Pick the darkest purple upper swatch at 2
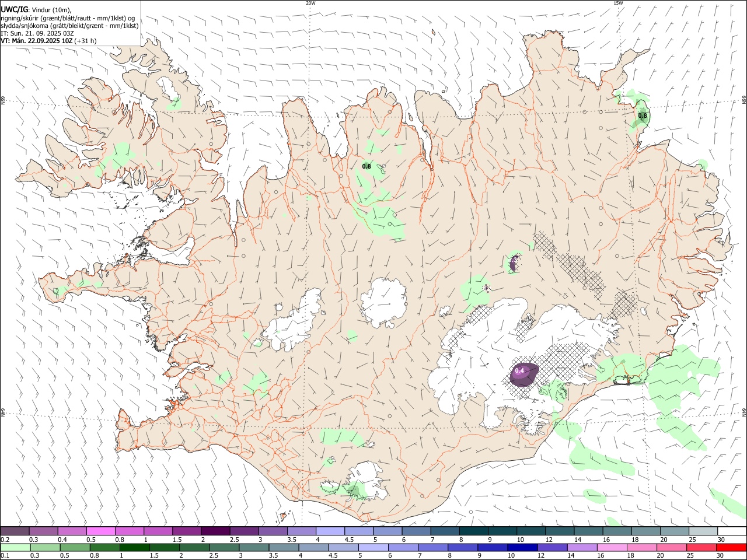747x560 pixels. 215,531
